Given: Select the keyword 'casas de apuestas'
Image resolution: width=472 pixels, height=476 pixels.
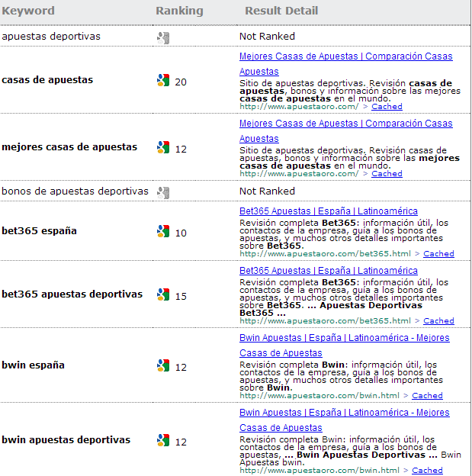Looking at the screenshot, I should [47, 80].
